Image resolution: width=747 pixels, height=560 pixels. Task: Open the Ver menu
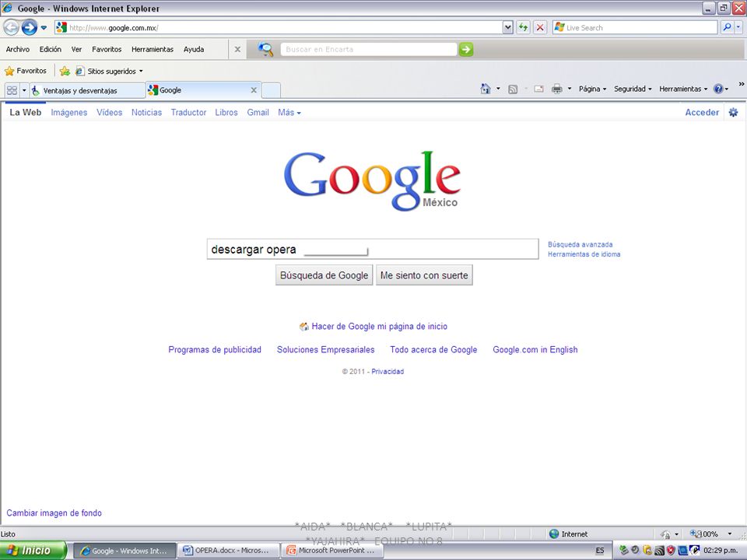[77, 49]
